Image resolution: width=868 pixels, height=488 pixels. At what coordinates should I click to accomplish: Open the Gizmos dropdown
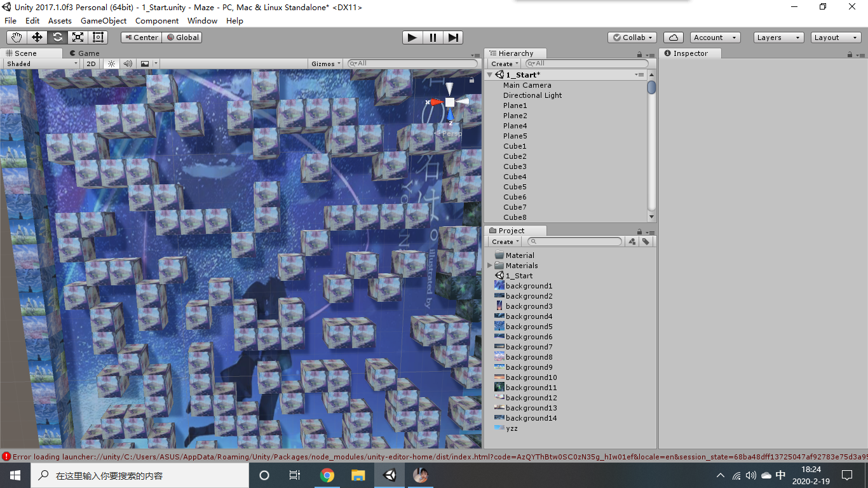[324, 64]
